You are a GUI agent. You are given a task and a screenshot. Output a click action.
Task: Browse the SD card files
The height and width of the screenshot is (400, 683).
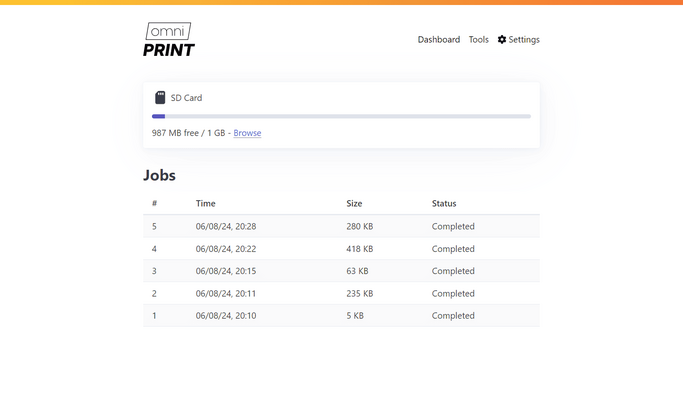(x=247, y=133)
